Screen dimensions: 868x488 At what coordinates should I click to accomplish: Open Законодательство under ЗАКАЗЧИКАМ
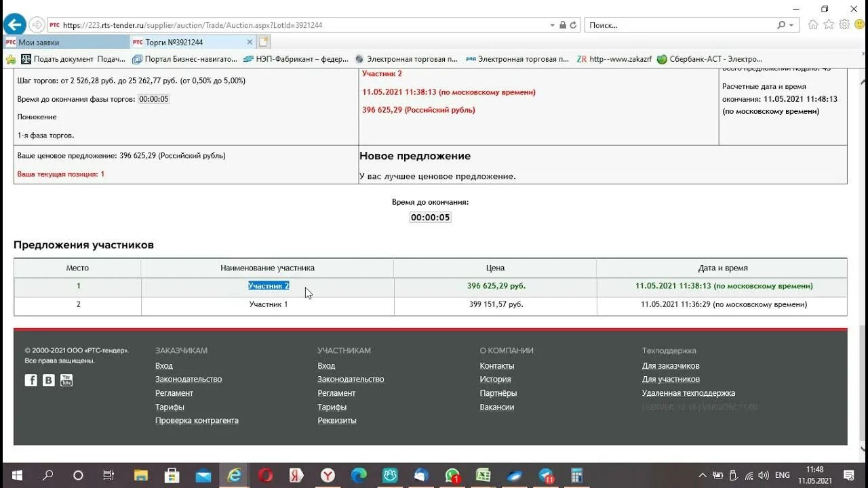[x=189, y=379]
